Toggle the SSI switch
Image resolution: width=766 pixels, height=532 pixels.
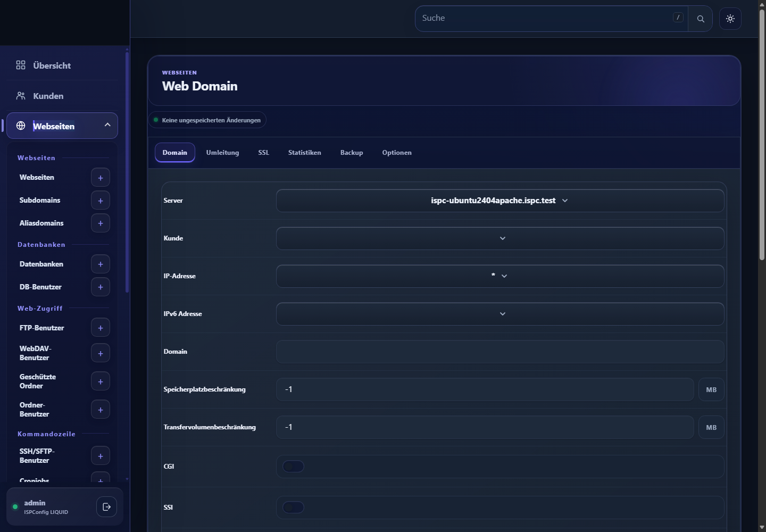click(x=293, y=508)
